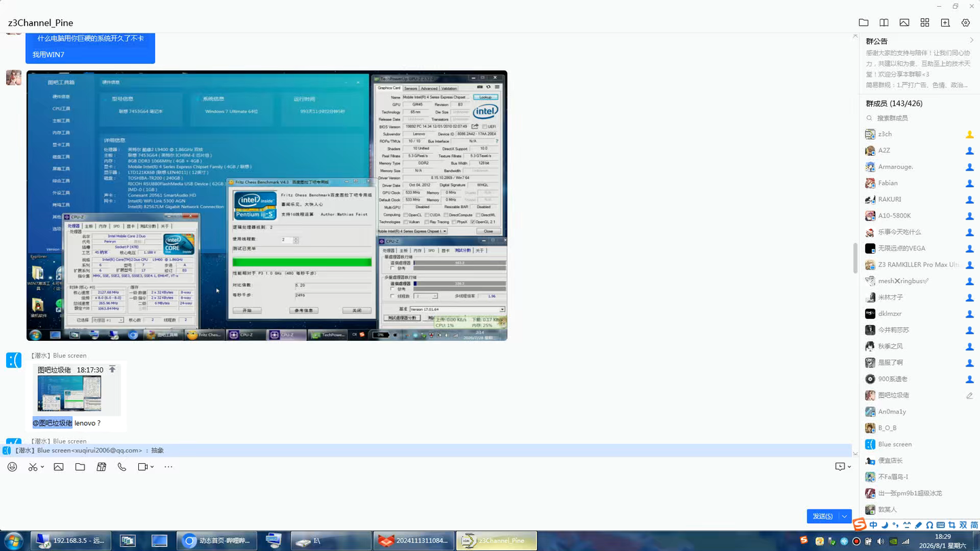Screen dimensions: 980x551
Task: Click the collapse arrow at the chat area's top-right corner
Action: pos(855,36)
